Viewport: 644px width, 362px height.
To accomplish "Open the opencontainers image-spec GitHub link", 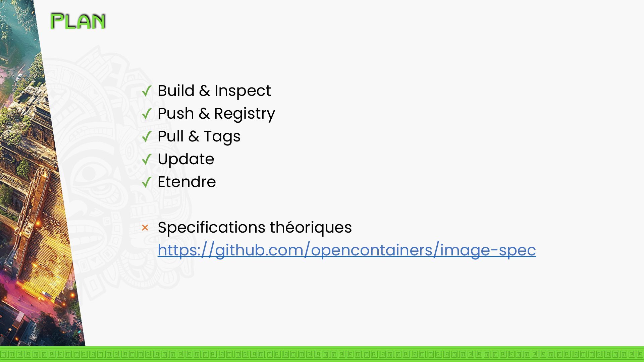I will (347, 250).
